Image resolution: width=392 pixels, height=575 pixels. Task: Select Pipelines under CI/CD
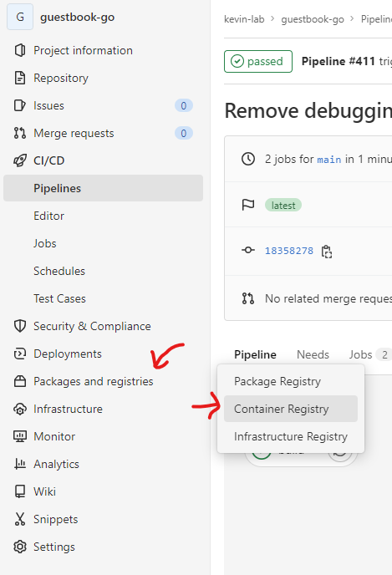point(103,188)
